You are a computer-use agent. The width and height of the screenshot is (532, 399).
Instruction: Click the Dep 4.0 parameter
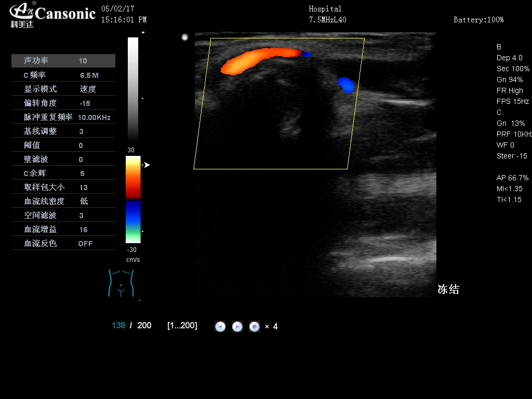pyautogui.click(x=509, y=58)
